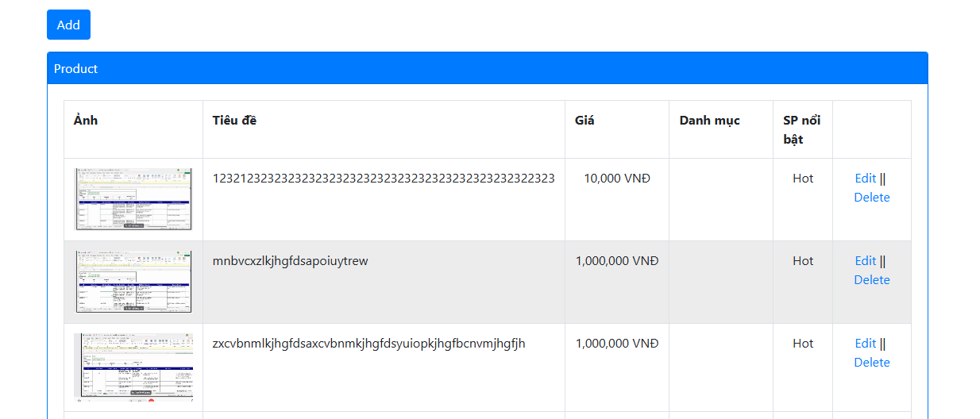Delete the mnbvcxzlkjhgfdsapoiuytrew product

871,280
